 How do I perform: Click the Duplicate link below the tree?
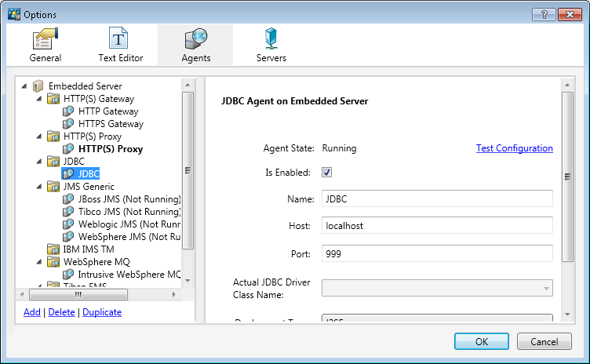tap(102, 312)
